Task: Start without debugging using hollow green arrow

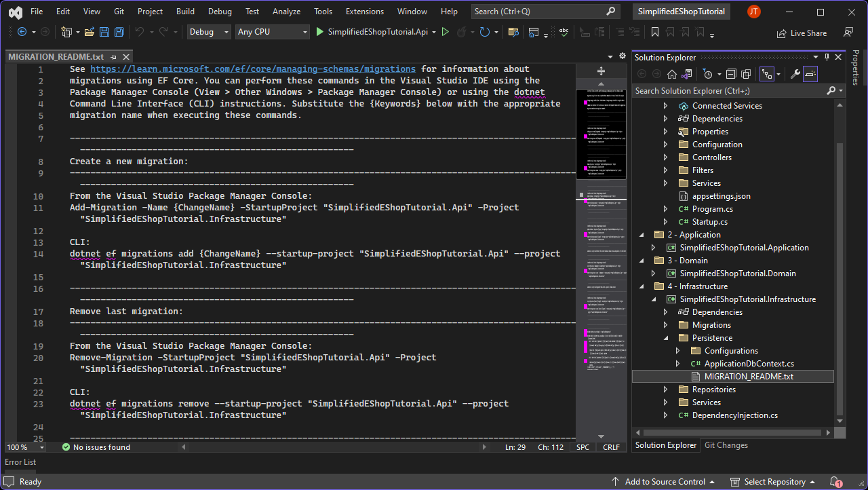Action: (x=446, y=32)
